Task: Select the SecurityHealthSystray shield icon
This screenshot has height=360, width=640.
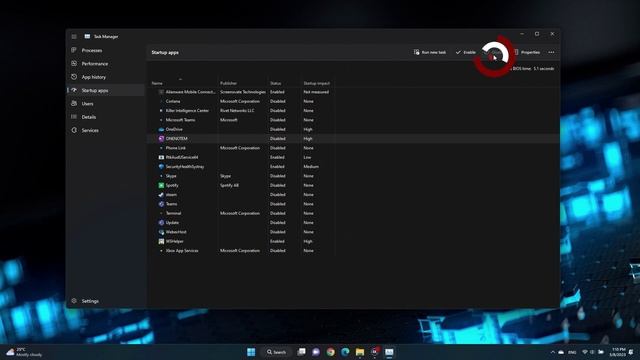Action: 161,167
